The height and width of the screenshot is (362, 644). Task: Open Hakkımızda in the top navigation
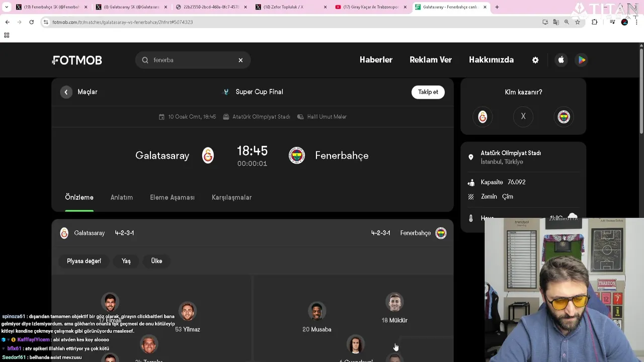491,60
